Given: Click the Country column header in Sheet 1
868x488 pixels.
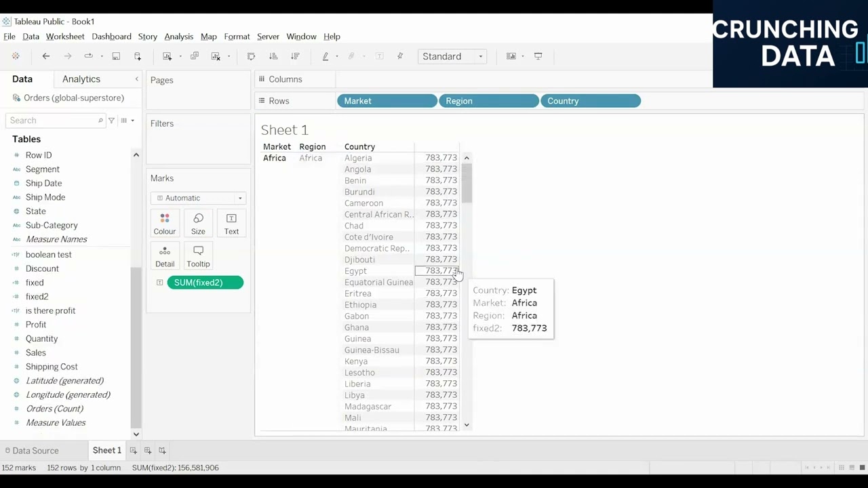Looking at the screenshot, I should point(359,146).
